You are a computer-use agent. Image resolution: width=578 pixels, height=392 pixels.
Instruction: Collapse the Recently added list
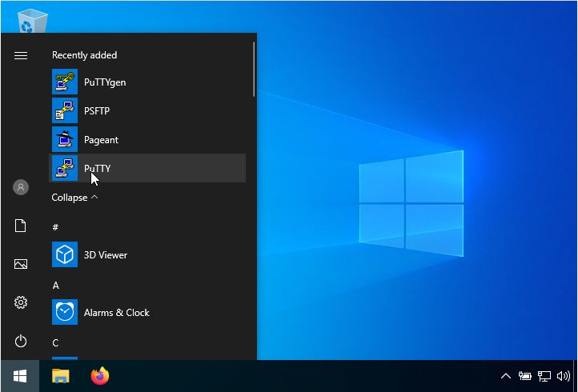[74, 198]
